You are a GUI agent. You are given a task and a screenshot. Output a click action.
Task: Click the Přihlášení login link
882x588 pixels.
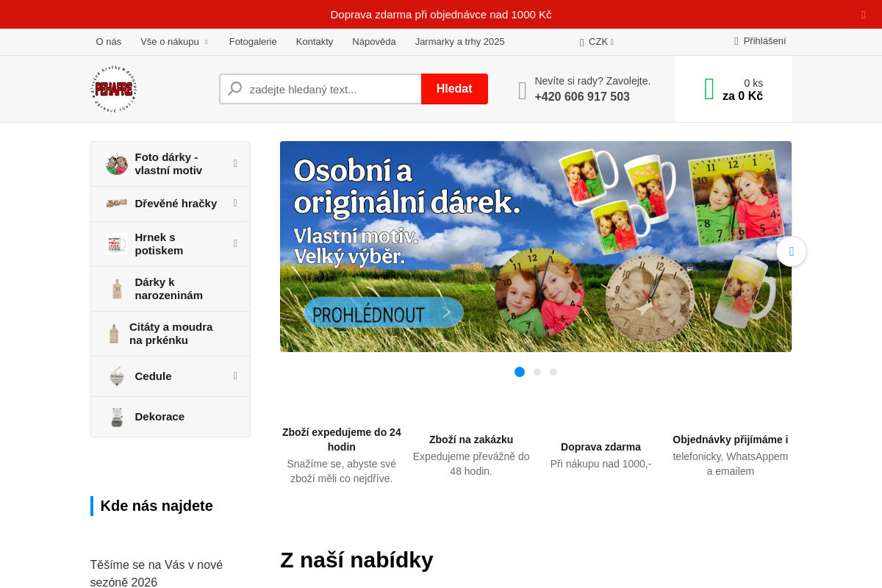[x=760, y=41]
